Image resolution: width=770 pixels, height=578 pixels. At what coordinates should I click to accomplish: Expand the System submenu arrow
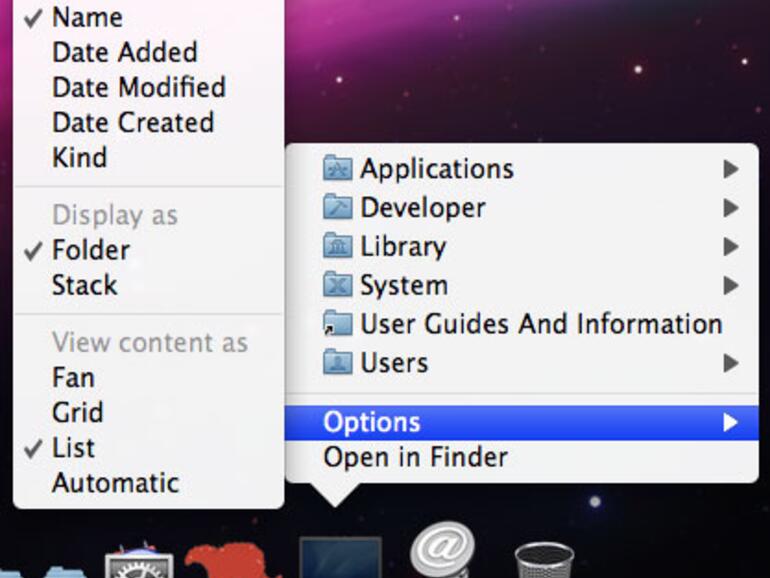[x=731, y=285]
